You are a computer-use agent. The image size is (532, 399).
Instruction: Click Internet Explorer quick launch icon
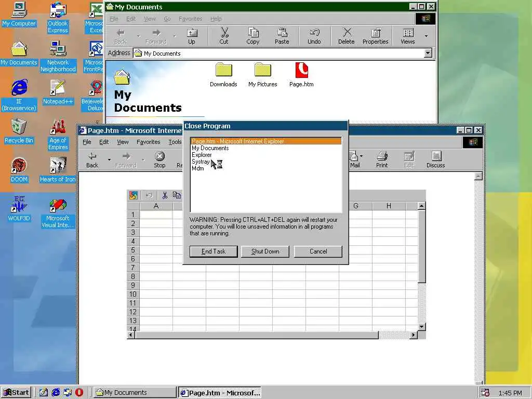tap(56, 393)
